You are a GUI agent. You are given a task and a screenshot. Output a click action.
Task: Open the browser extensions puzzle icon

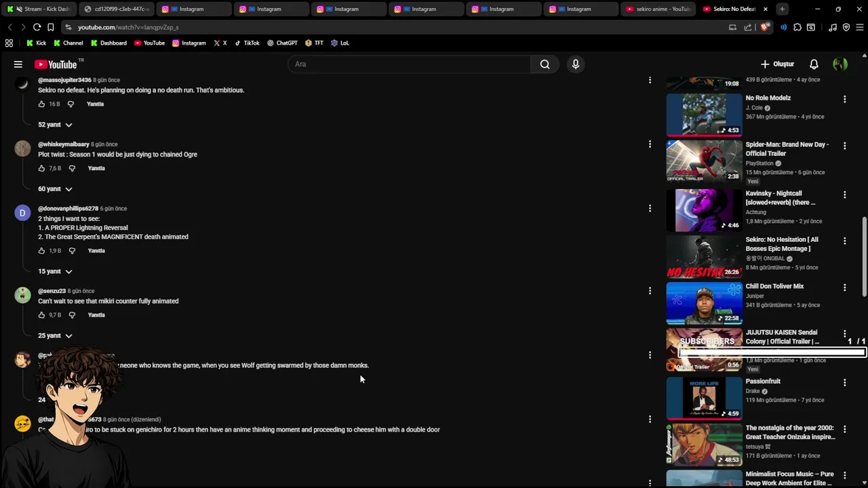click(x=797, y=27)
